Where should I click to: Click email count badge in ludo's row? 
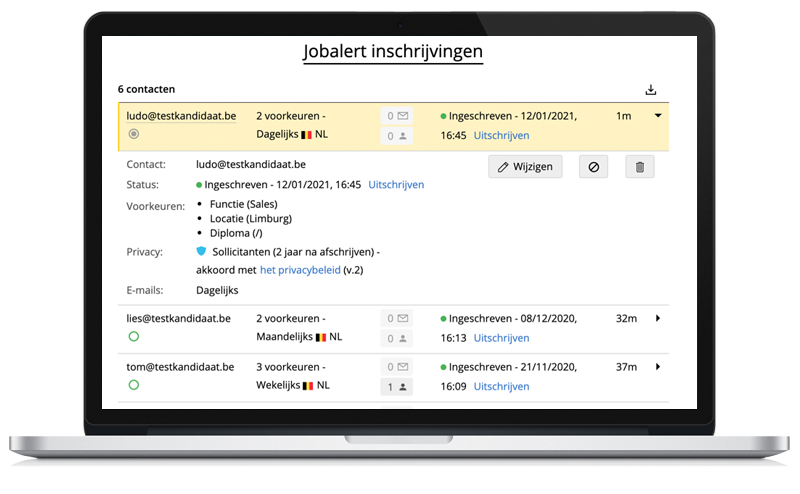396,117
